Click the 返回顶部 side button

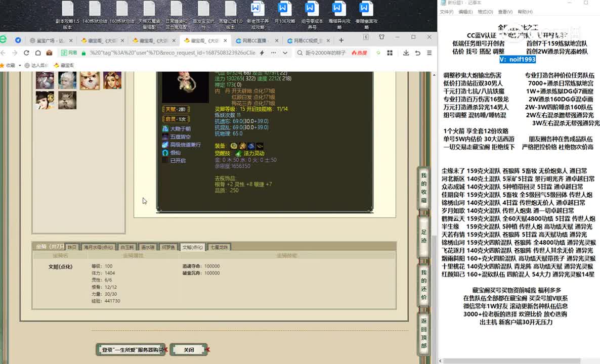tap(423, 333)
